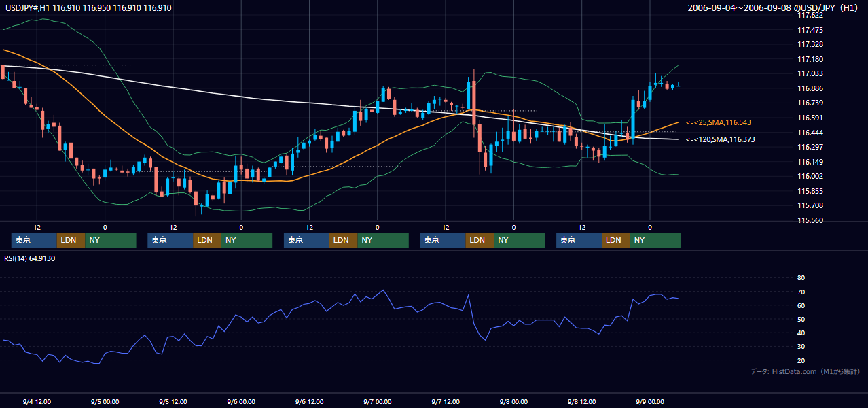Click the RSI 50 level label
This screenshot has height=408, width=868.
click(x=801, y=319)
